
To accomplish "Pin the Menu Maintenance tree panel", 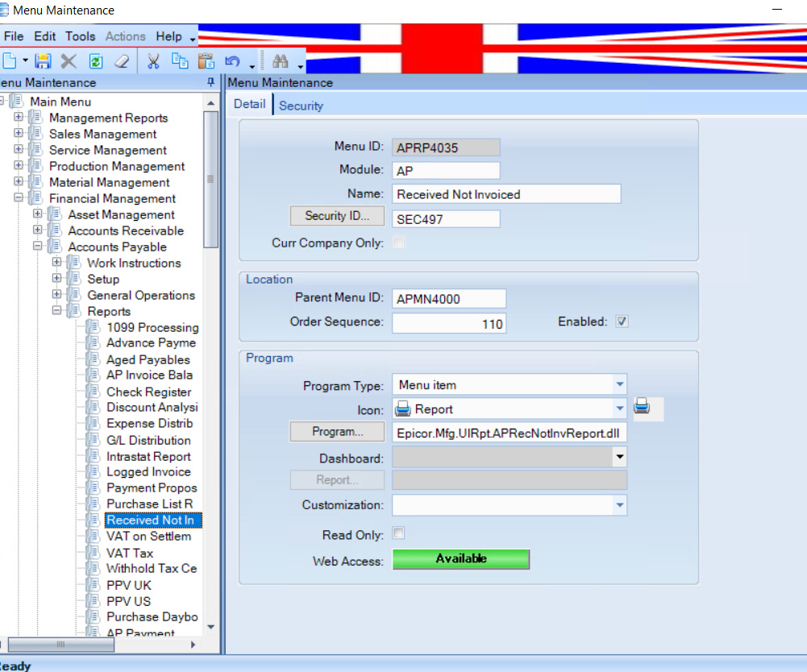I will click(210, 82).
